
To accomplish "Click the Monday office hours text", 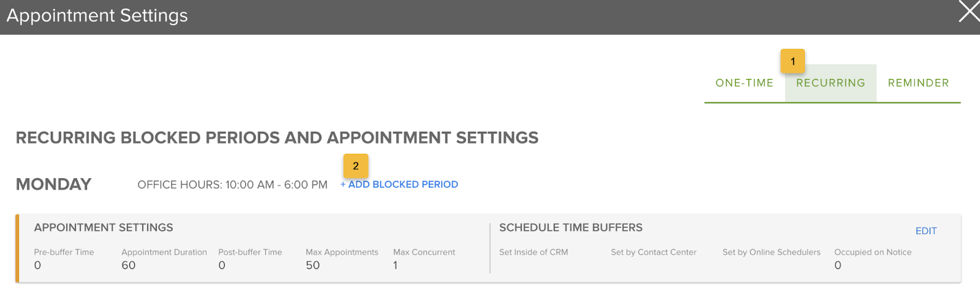I will point(232,184).
